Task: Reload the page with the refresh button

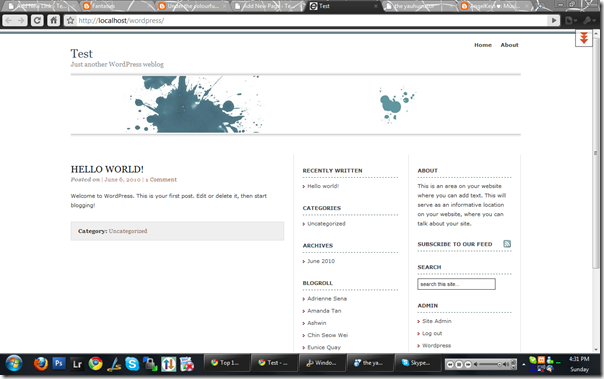Action: 37,20
